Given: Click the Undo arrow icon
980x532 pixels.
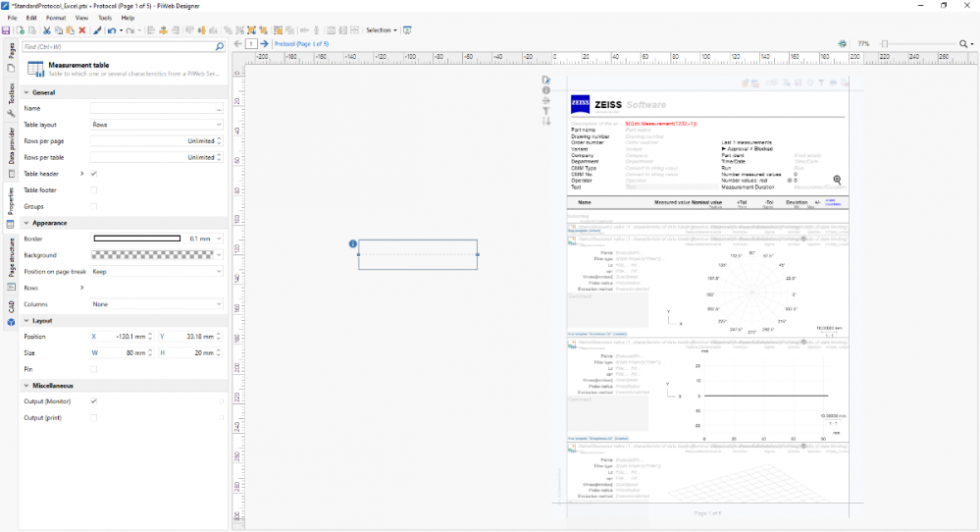Looking at the screenshot, I should (111, 30).
